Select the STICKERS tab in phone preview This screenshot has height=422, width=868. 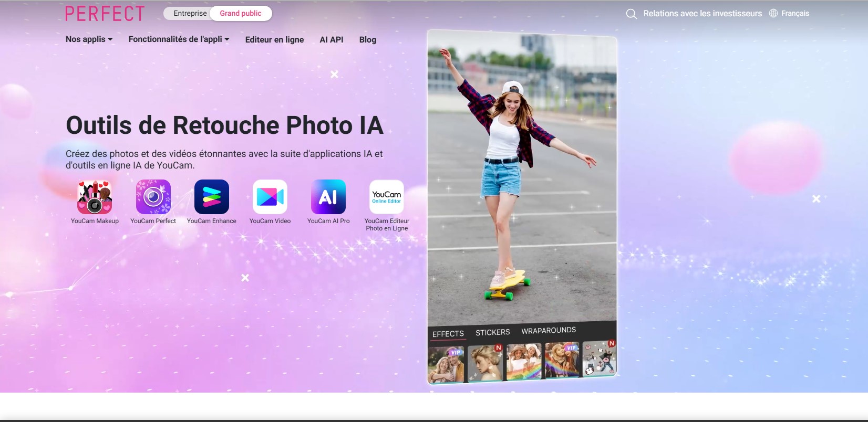coord(492,332)
